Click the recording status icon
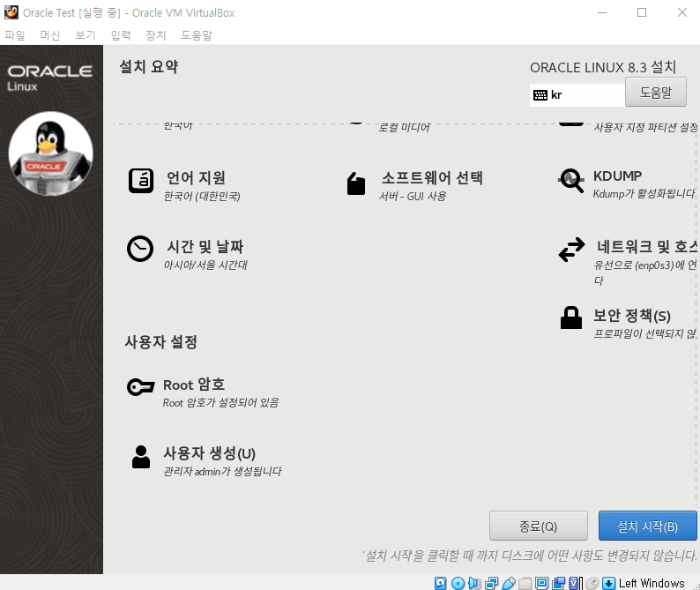This screenshot has width=700, height=590. 558,583
